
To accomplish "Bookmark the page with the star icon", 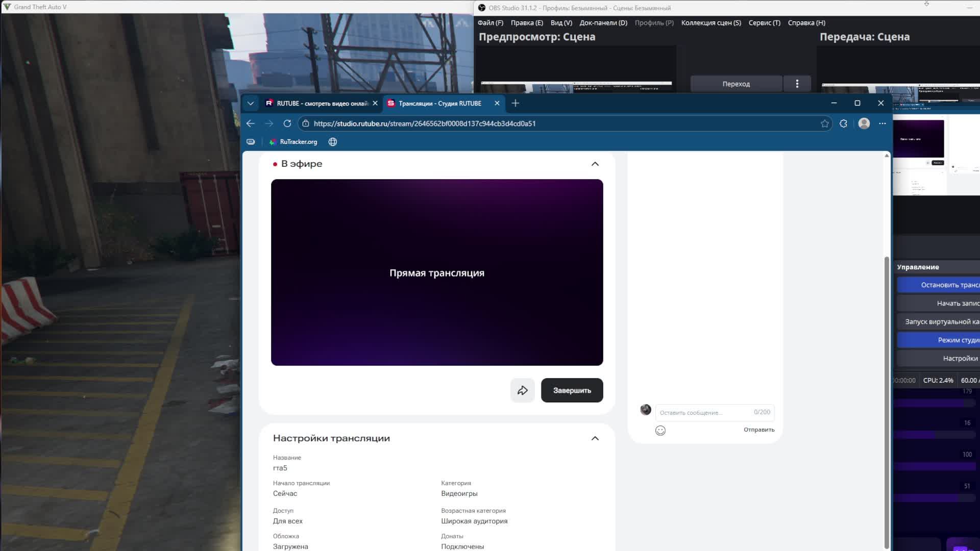I will click(824, 123).
